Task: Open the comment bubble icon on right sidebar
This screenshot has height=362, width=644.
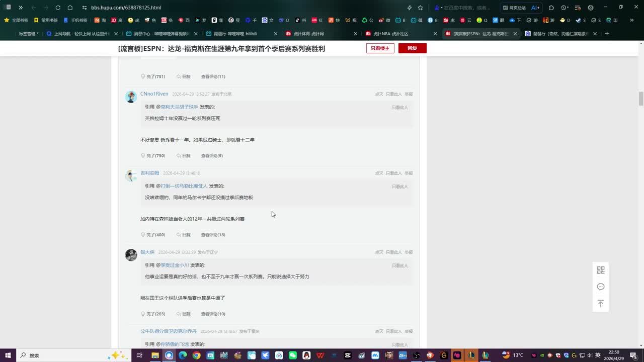Action: [600, 287]
